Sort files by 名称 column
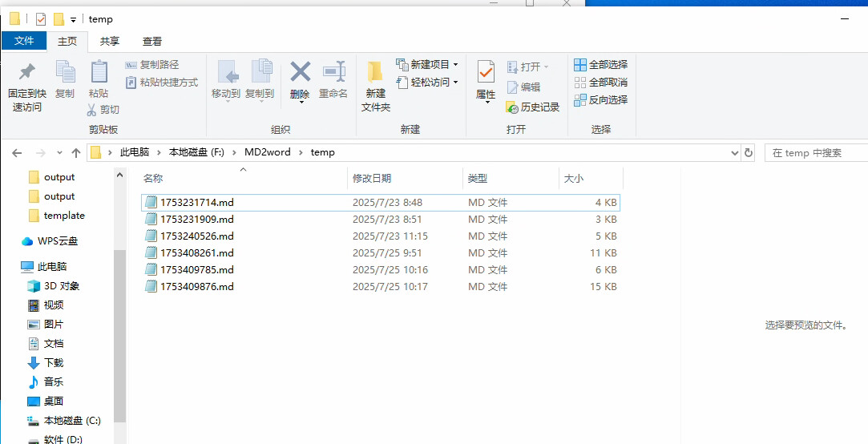Screen dimensions: 868x444 (x=243, y=178)
